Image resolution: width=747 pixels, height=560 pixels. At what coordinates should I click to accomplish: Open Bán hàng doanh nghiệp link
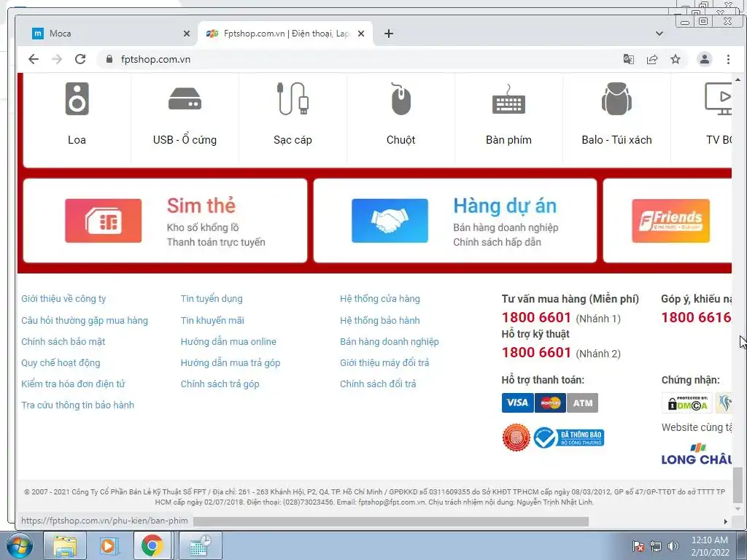click(x=390, y=341)
